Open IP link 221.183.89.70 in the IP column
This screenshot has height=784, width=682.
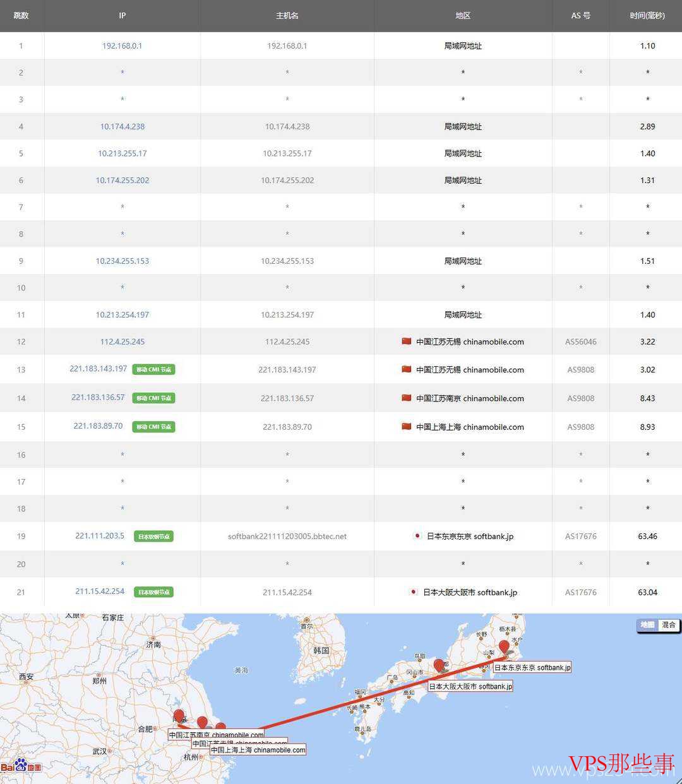click(x=98, y=425)
